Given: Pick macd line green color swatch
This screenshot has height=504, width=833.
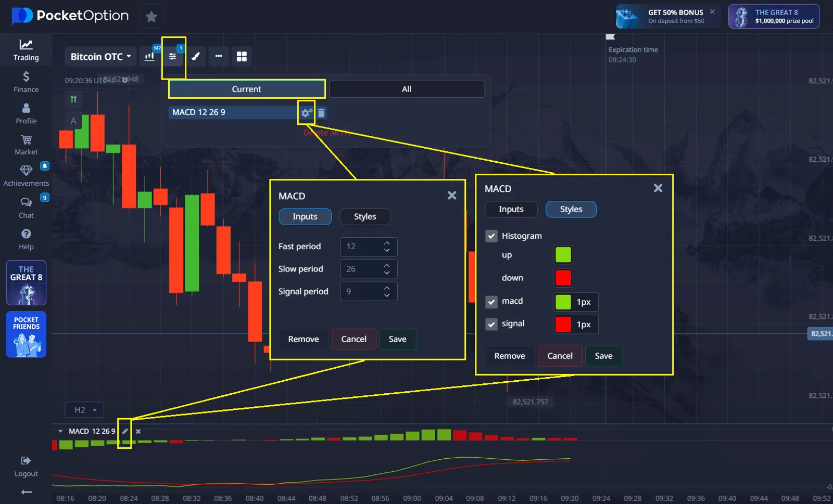Looking at the screenshot, I should click(563, 302).
